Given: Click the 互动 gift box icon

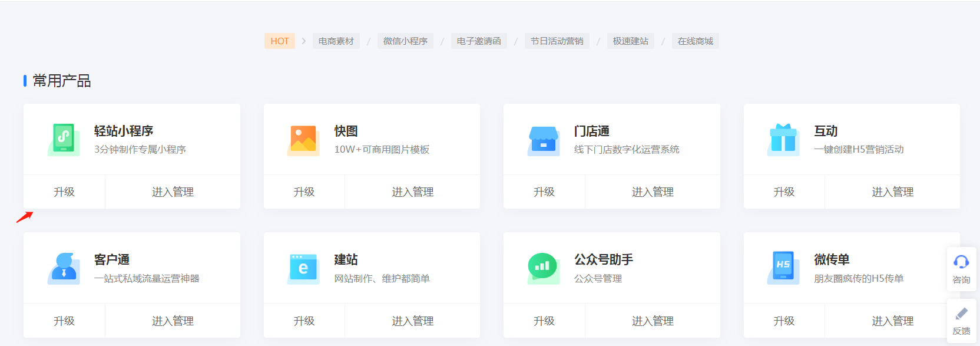Looking at the screenshot, I should (x=783, y=140).
